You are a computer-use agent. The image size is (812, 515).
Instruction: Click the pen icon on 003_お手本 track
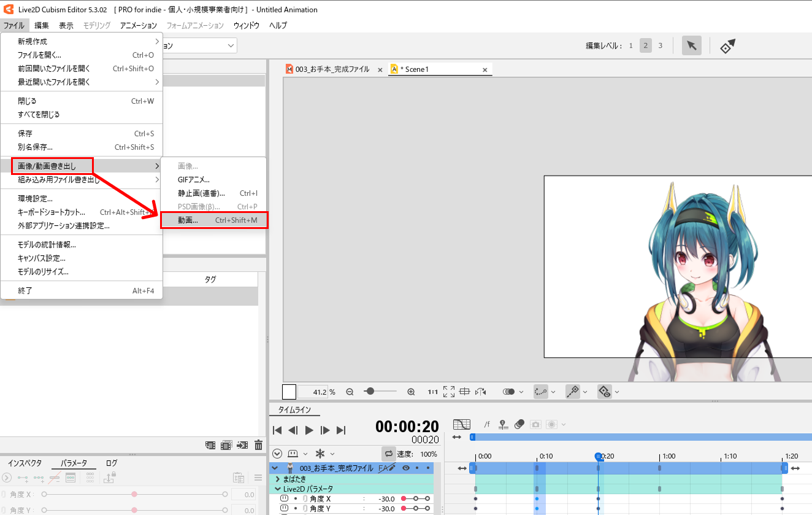392,468
